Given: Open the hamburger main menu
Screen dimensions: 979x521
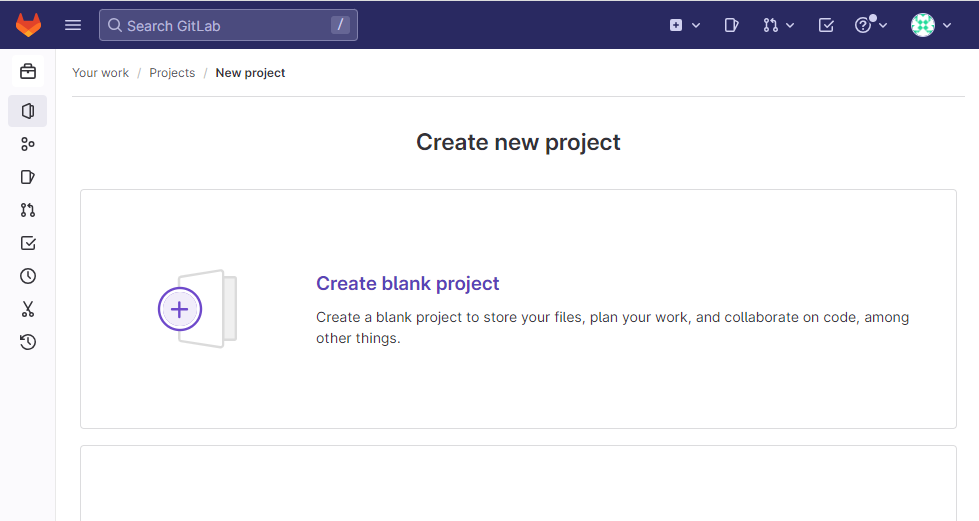Looking at the screenshot, I should tap(73, 25).
